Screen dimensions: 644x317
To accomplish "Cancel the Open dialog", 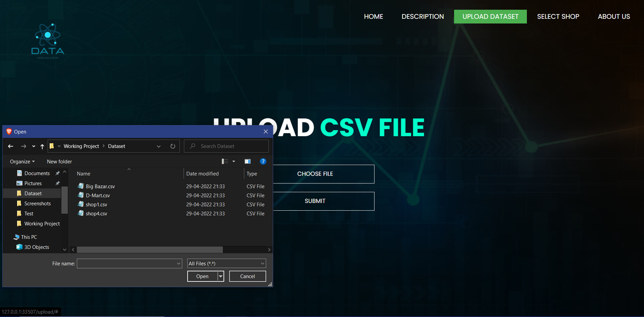I will [x=248, y=276].
